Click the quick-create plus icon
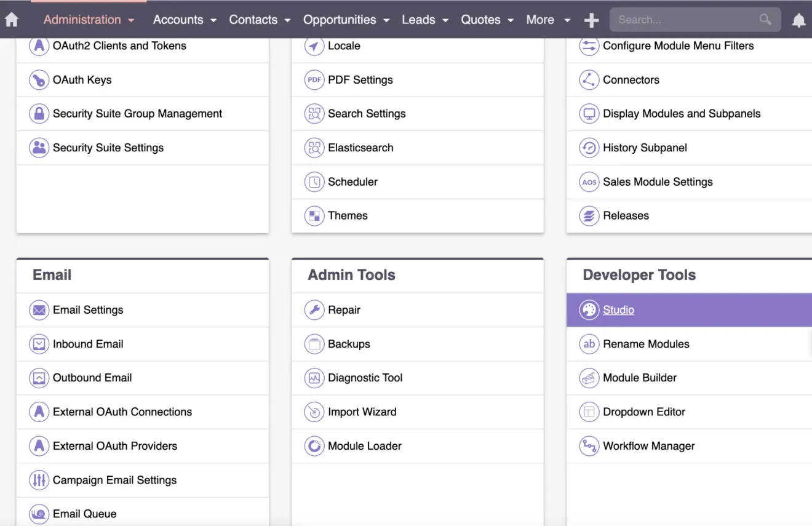 click(x=591, y=19)
